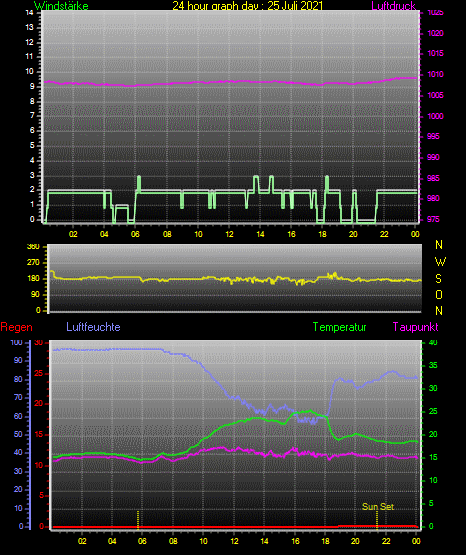Click the 18 hour tick on bottom graph

pos(325,541)
